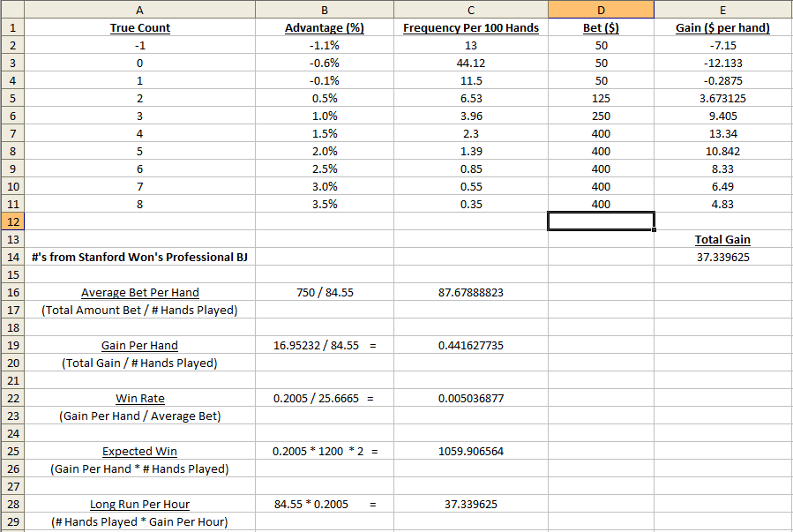The height and width of the screenshot is (532, 793).
Task: Click the '84.55 * 0.2005 =' cell
Action: (x=325, y=504)
